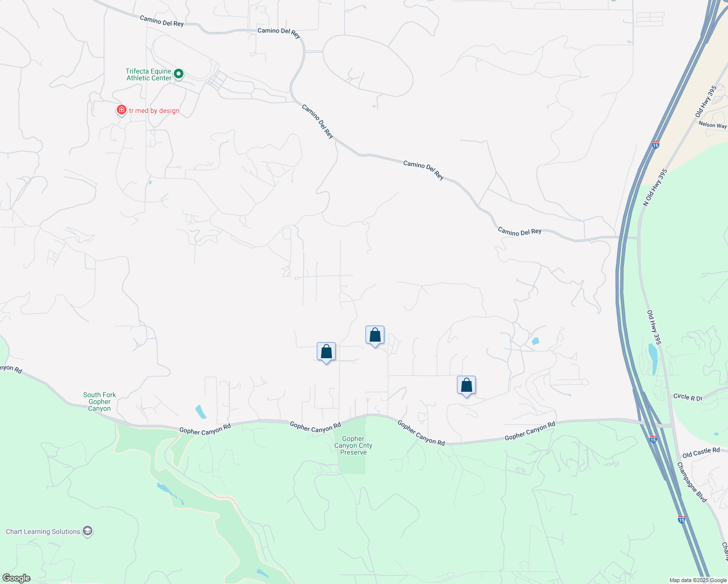
Task: Click the Camino Del Rey road label
Action: tap(422, 169)
